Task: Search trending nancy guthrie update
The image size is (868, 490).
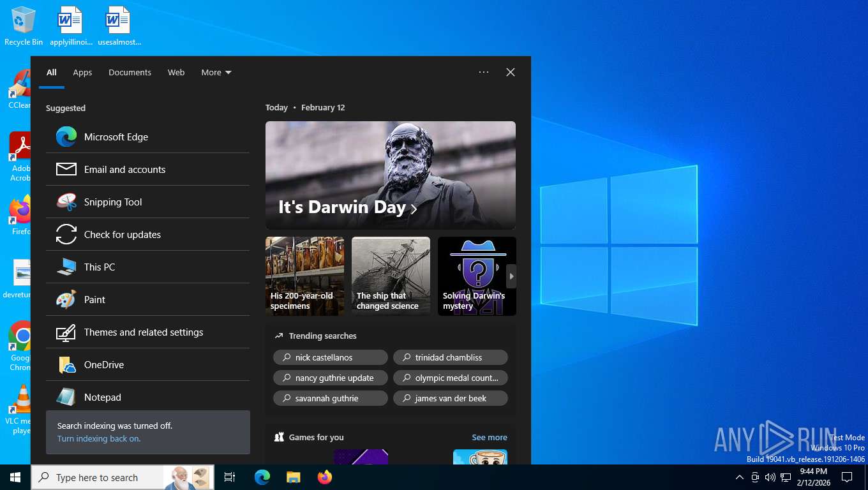Action: coord(331,378)
